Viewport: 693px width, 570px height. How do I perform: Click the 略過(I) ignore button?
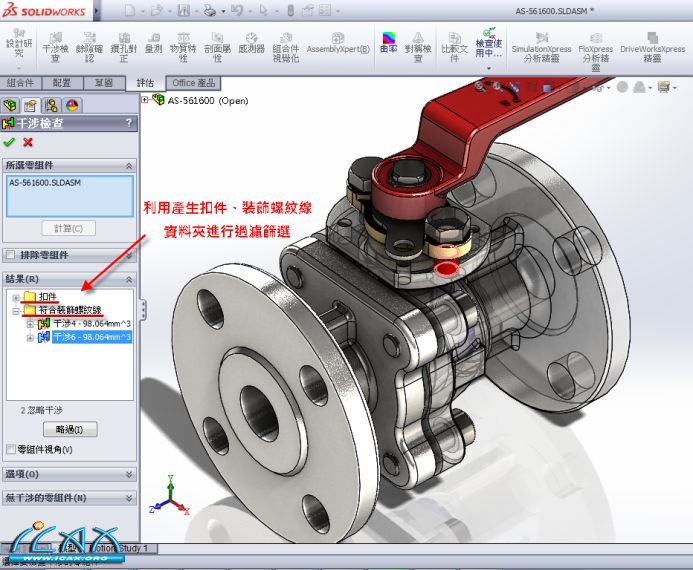[69, 429]
